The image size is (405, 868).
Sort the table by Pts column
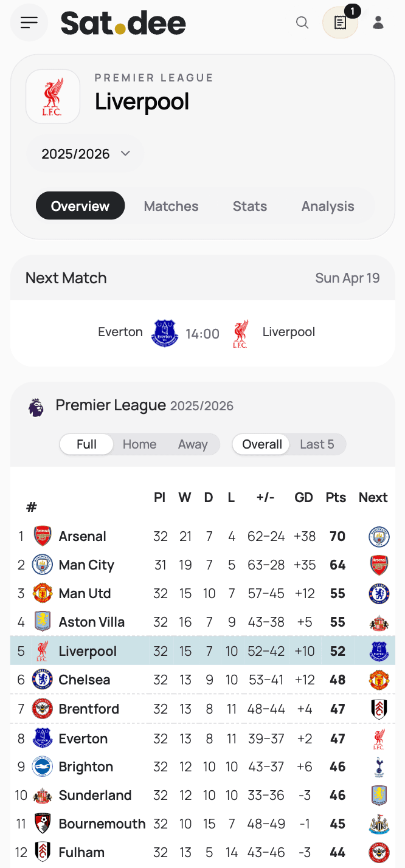336,498
